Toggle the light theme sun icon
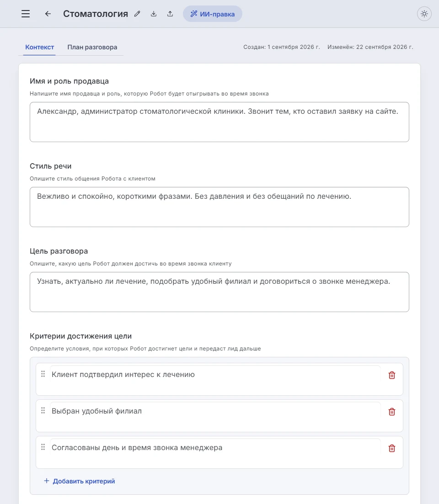Screen dimensions: 439x504 pos(424,14)
